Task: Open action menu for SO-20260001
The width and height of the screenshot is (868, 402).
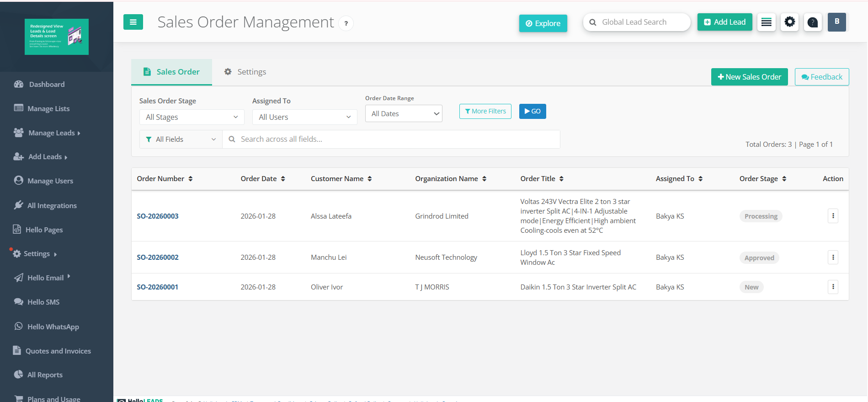Action: [833, 287]
